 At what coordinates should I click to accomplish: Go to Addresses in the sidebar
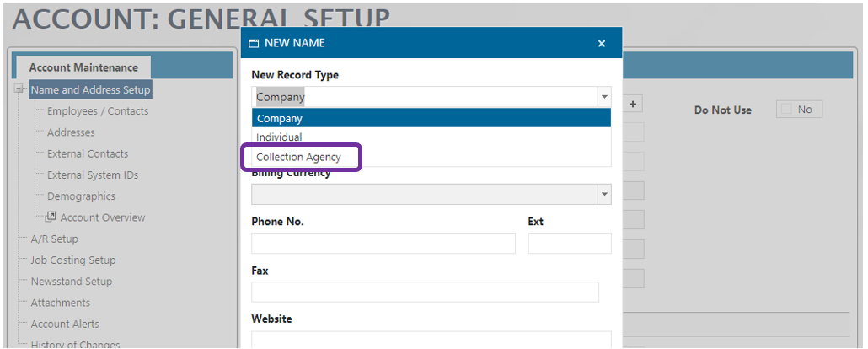71,132
